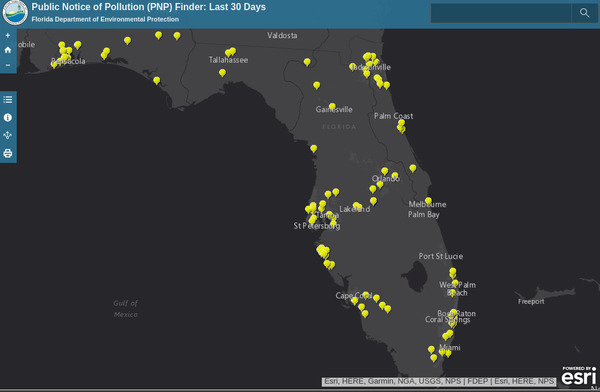
Task: Zoom out with the minus button
Action: click(8, 65)
